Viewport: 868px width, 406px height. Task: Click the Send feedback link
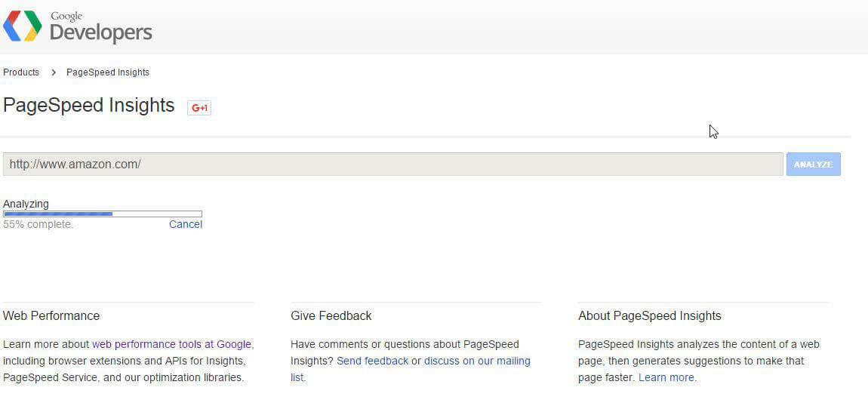372,361
